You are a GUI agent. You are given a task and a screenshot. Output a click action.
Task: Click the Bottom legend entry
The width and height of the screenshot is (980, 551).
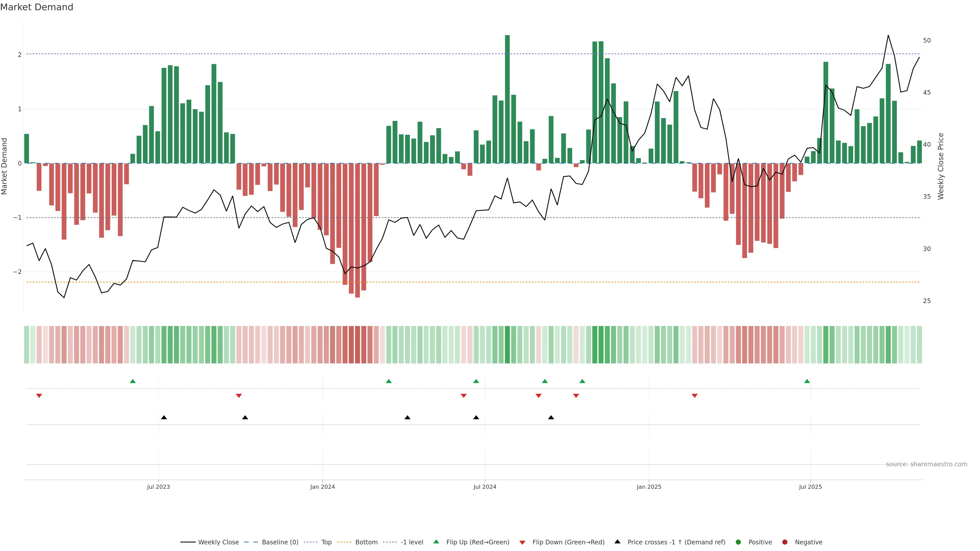[366, 542]
